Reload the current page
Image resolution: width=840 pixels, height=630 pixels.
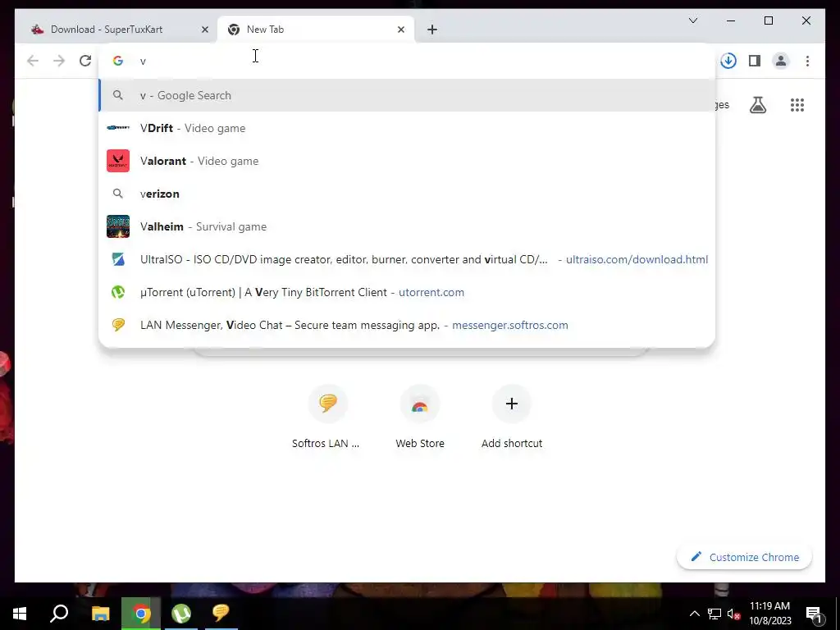[x=85, y=61]
